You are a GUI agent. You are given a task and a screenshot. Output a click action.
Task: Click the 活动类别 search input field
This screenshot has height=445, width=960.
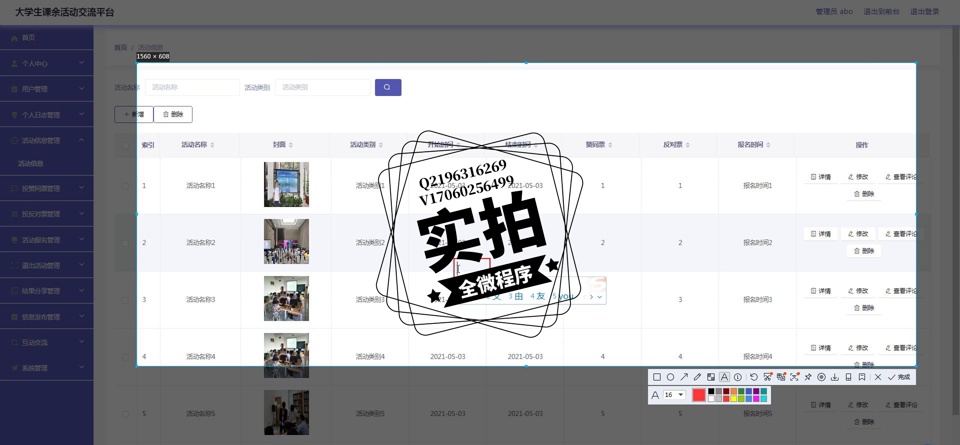(323, 88)
